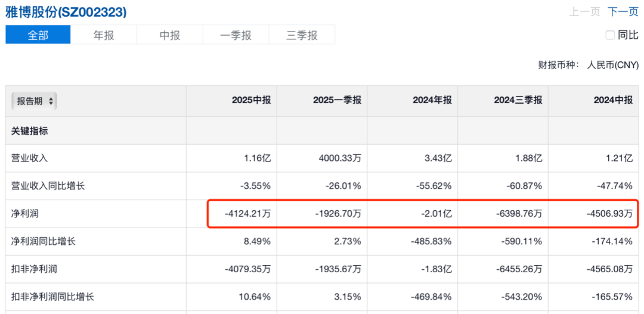Select the 2025中报 column header

(251, 101)
